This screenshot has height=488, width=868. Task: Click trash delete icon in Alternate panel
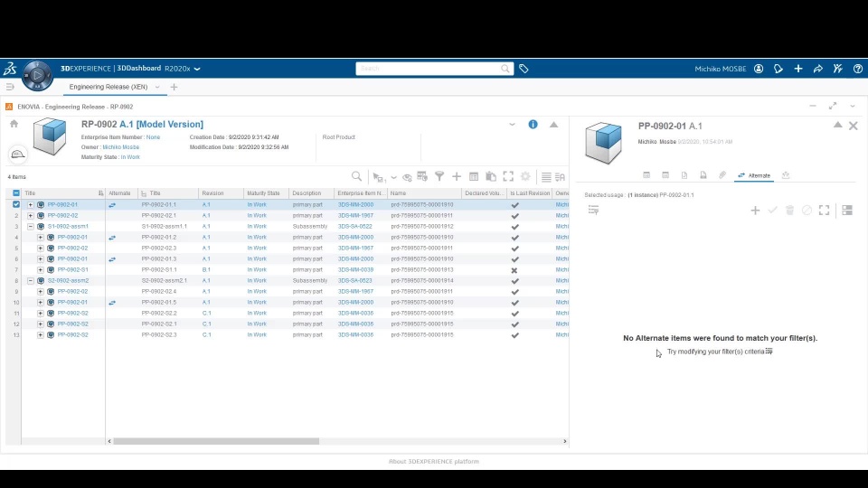[790, 211]
